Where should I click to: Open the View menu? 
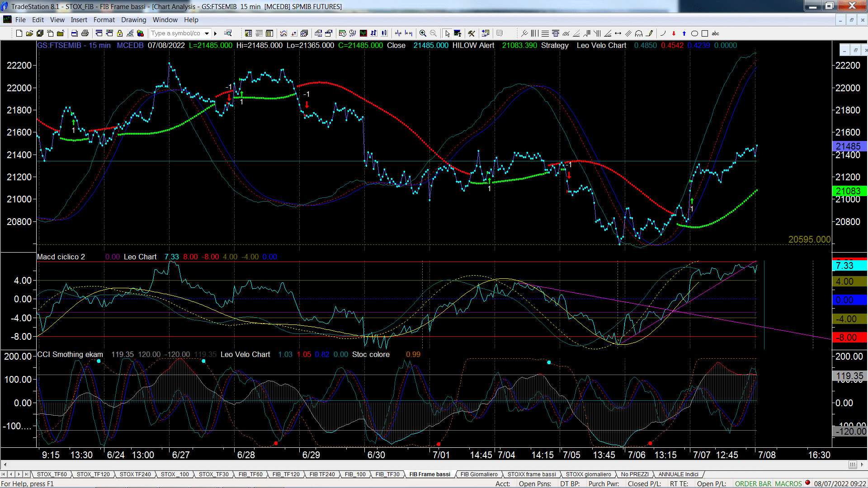tap(57, 19)
